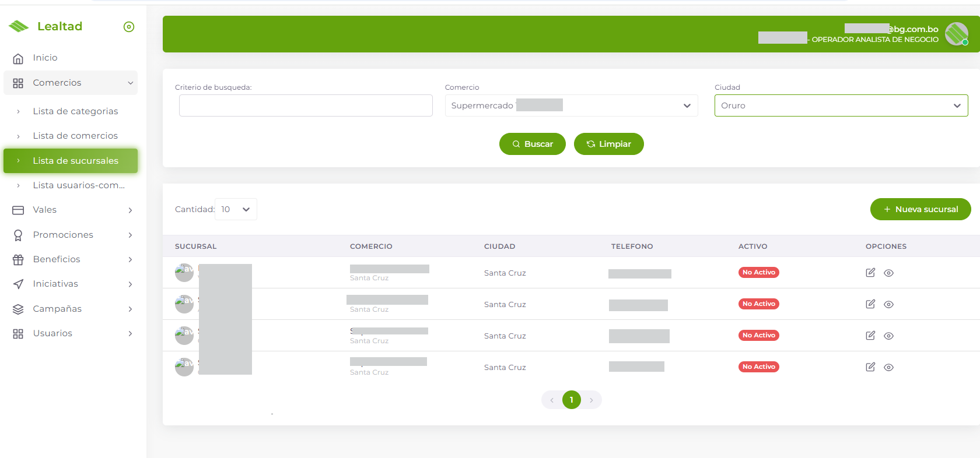Viewport: 980px width, 458px height.
Task: Click No Activo badge in third row
Action: (x=759, y=335)
